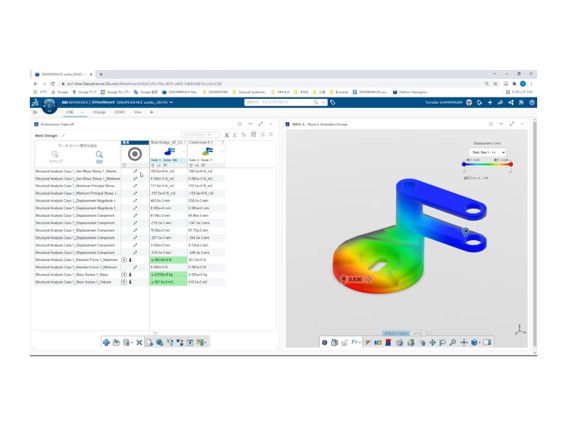This screenshot has height=426, width=567.
Task: Toggle the minimize arrow on the Reaction Force Maximum row
Action: tap(131, 260)
